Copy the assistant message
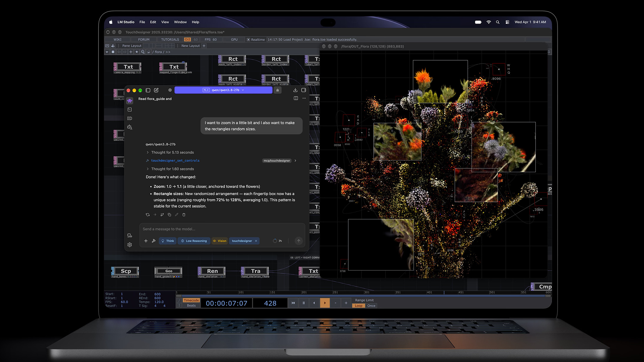The height and width of the screenshot is (362, 644). coord(169,215)
